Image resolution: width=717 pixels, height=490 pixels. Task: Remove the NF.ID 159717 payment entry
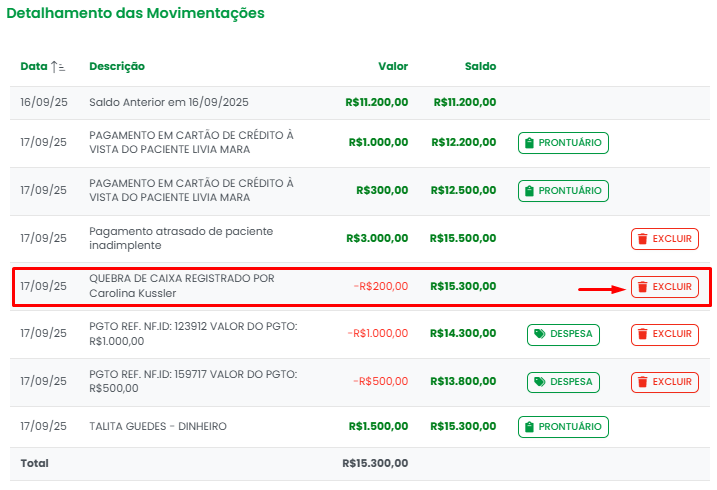(664, 382)
